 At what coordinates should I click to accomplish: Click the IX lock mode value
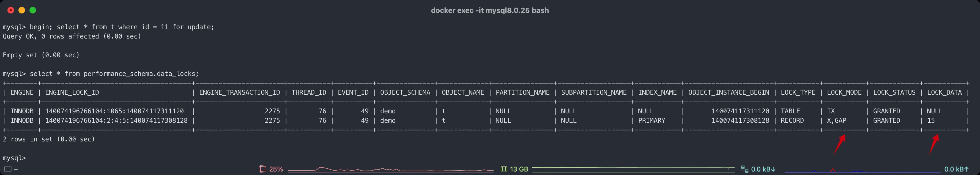coord(831,111)
